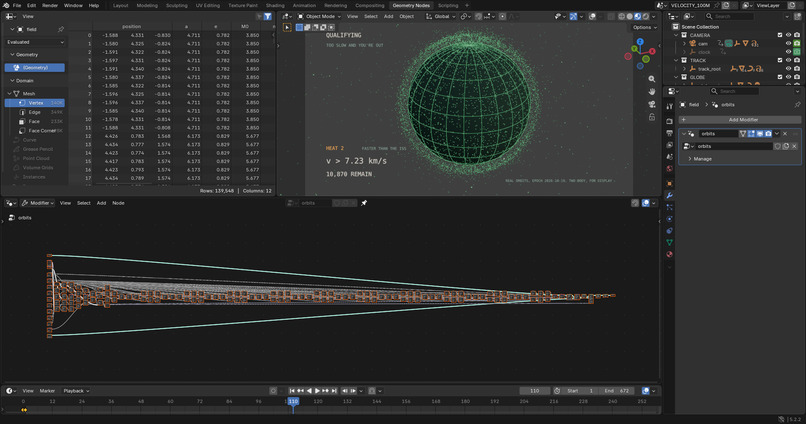Click the Start frame field
This screenshot has height=424, width=806.
click(580, 391)
